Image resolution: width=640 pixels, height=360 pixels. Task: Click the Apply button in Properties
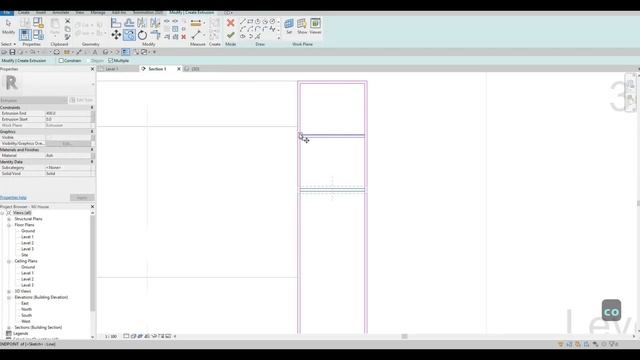click(82, 198)
